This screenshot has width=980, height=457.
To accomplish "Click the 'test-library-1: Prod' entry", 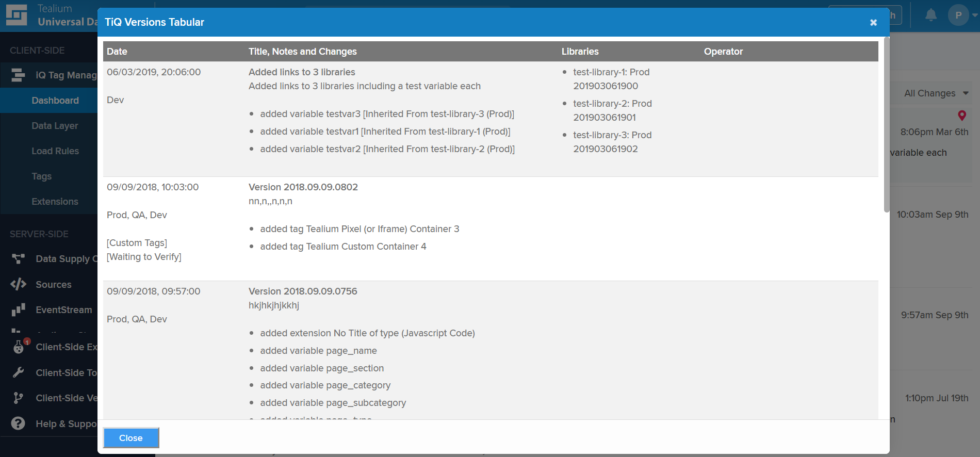I will [x=611, y=72].
